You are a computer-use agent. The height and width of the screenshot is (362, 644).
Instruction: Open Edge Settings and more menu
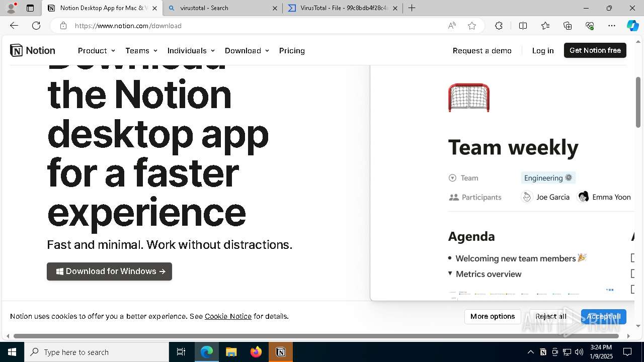click(612, 26)
